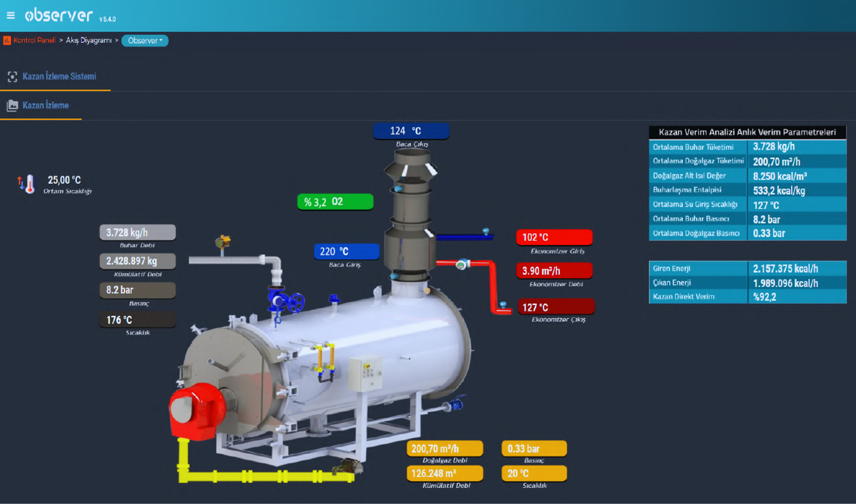Screen dimensions: 856x504
Task: Click the orange Kontrol Paneli chart icon
Action: tap(7, 40)
